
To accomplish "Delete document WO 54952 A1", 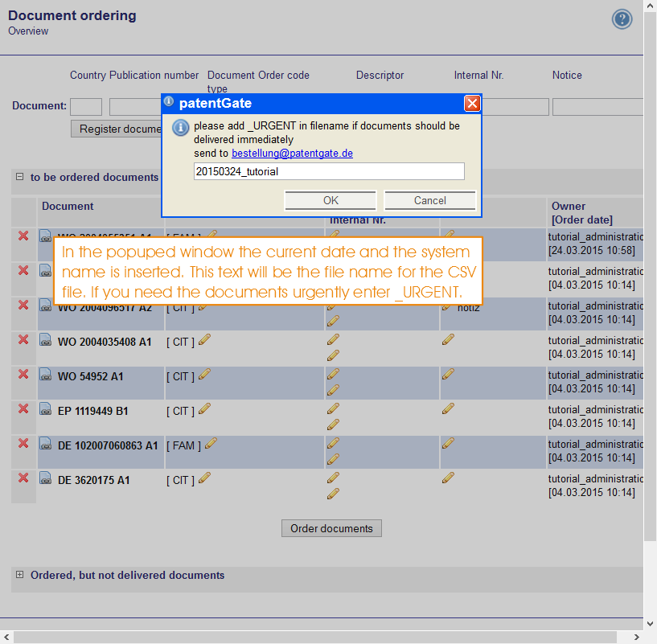I will coord(23,374).
